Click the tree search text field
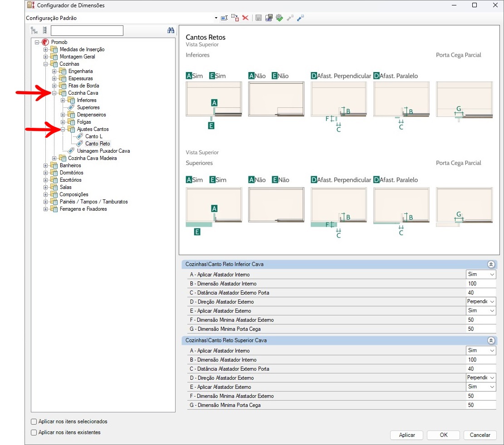Image resolution: width=504 pixels, height=445 pixels. (x=87, y=30)
